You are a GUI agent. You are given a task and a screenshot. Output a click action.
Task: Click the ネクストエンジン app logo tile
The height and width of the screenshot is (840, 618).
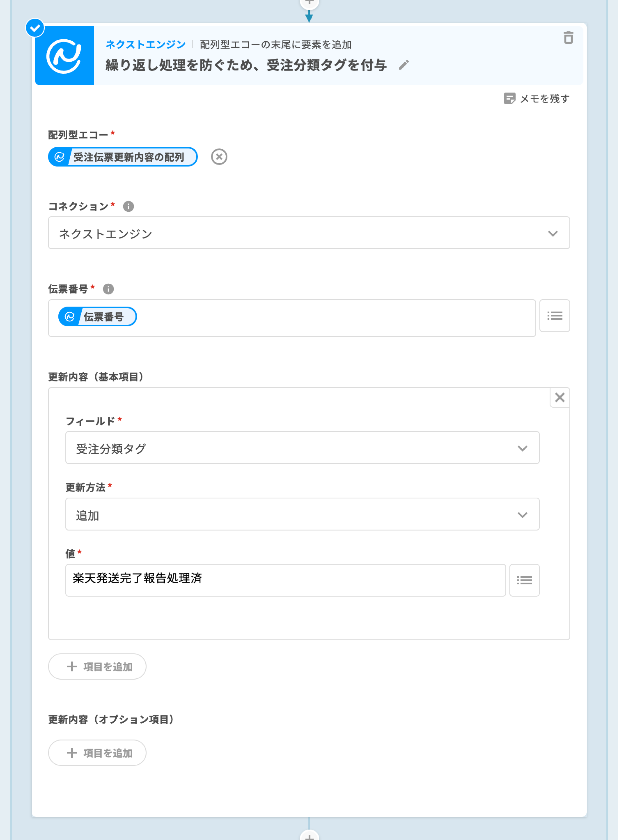64,56
